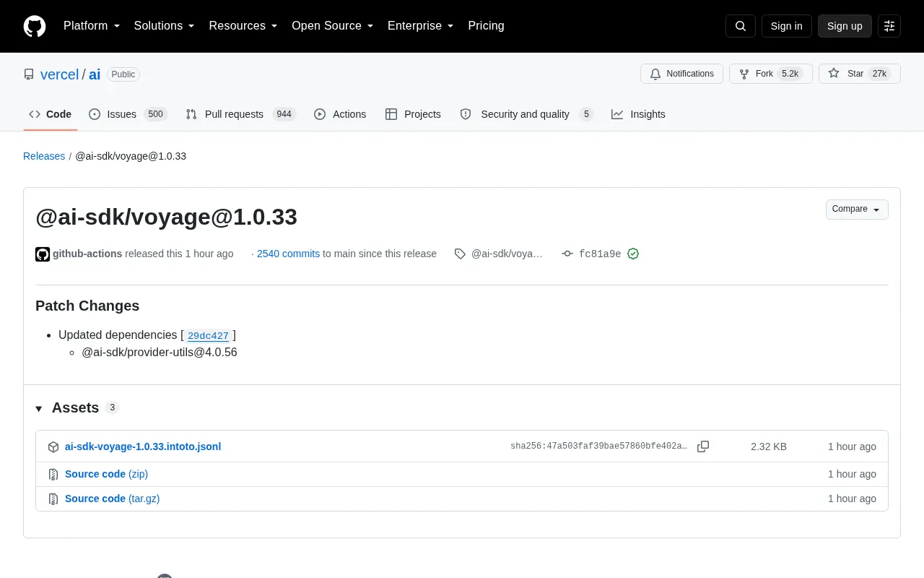924x578 pixels.
Task: Click the archive icon for Source code (tar.gz)
Action: coord(53,499)
